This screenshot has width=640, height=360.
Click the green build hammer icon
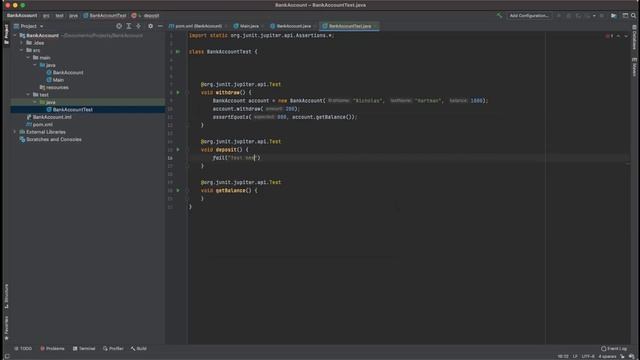[499, 16]
